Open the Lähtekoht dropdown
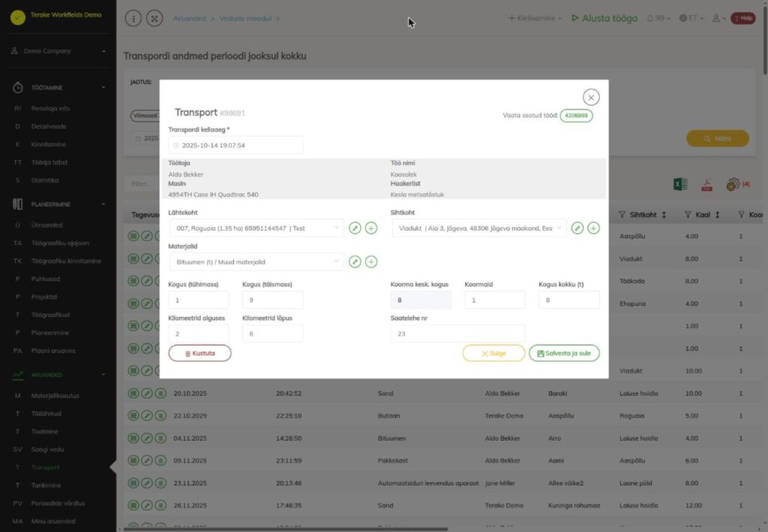768x532 pixels. click(x=256, y=228)
